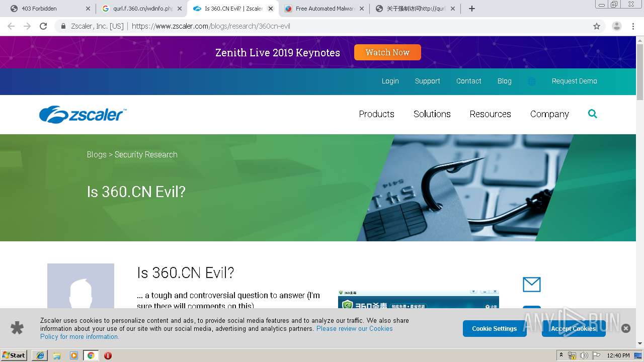Click the teal search magnifier icon
Screen dimensions: 644x362
[593, 114]
